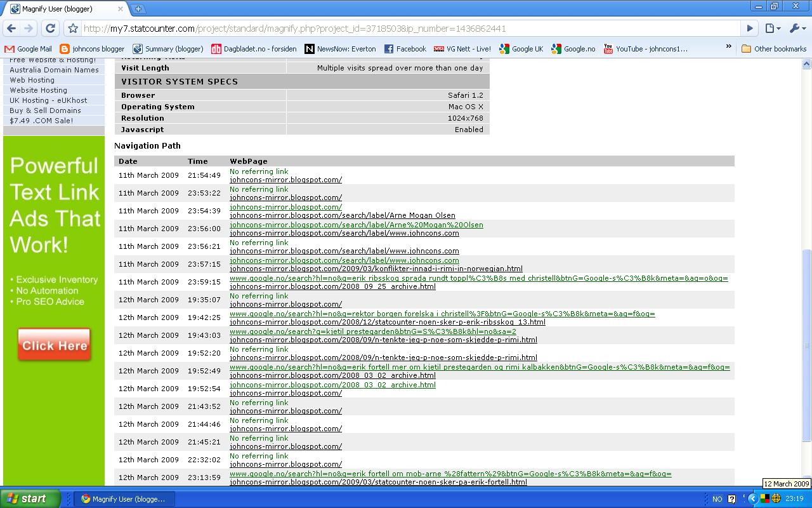Click the taskbar clock showing 23:19
Image resolution: width=812 pixels, height=508 pixels.
click(795, 499)
